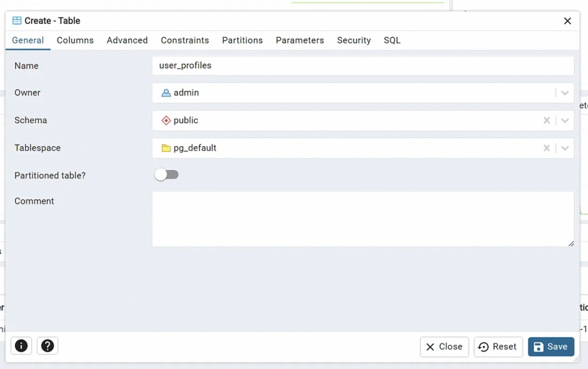Screen dimensions: 588x369
Task: Grab the Comment box resize handle
Action: point(571,244)
